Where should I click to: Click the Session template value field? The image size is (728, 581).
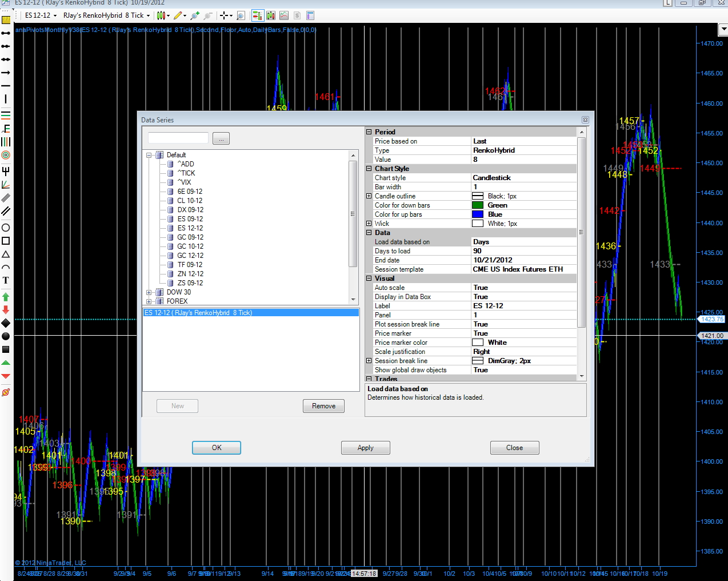tap(524, 269)
